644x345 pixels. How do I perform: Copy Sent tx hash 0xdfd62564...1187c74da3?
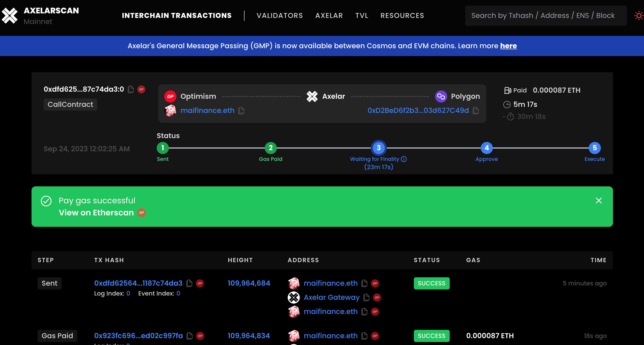189,283
